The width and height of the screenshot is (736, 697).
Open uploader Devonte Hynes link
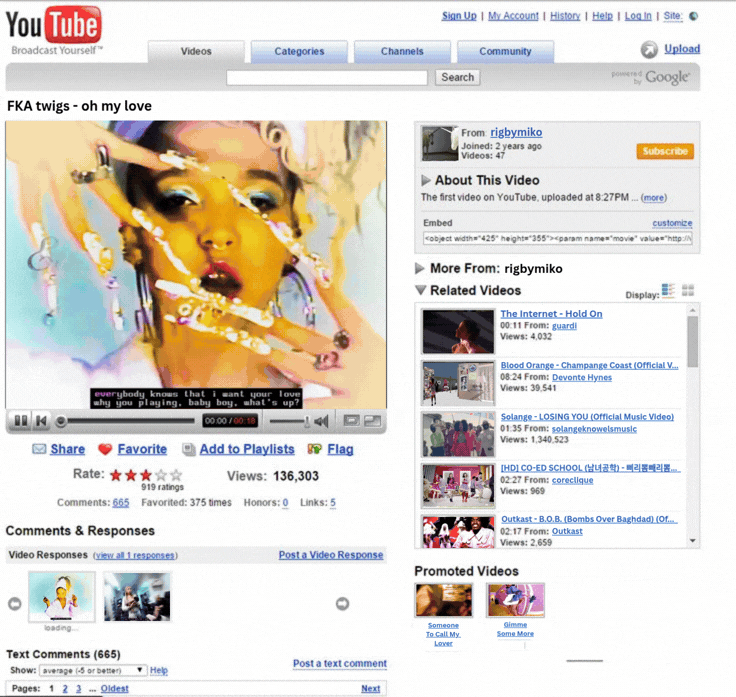(582, 377)
